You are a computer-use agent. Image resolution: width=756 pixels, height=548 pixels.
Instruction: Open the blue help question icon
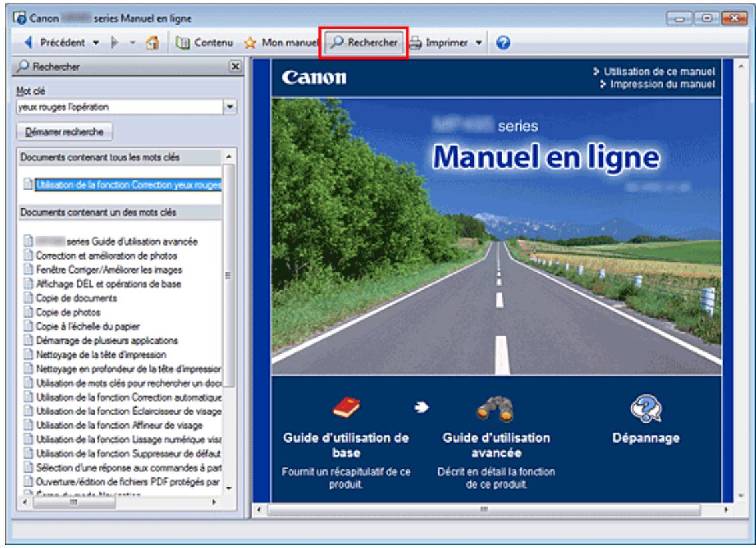pyautogui.click(x=503, y=43)
